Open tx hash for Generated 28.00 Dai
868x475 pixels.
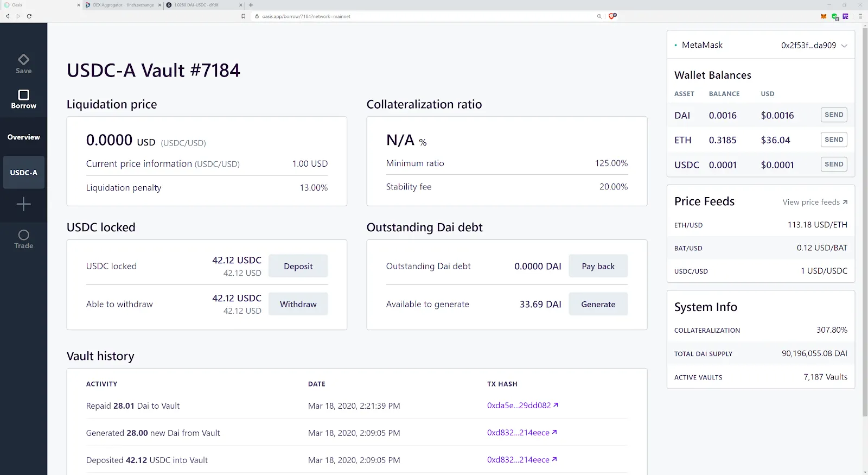522,433
